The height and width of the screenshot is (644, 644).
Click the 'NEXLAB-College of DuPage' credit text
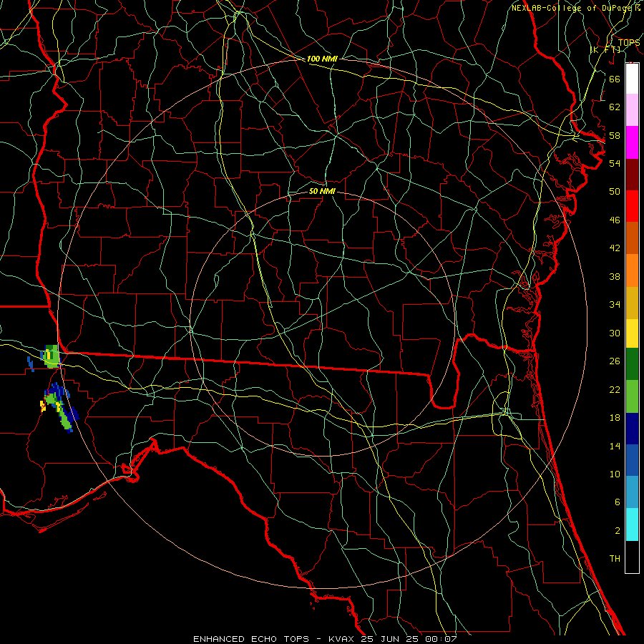point(572,8)
